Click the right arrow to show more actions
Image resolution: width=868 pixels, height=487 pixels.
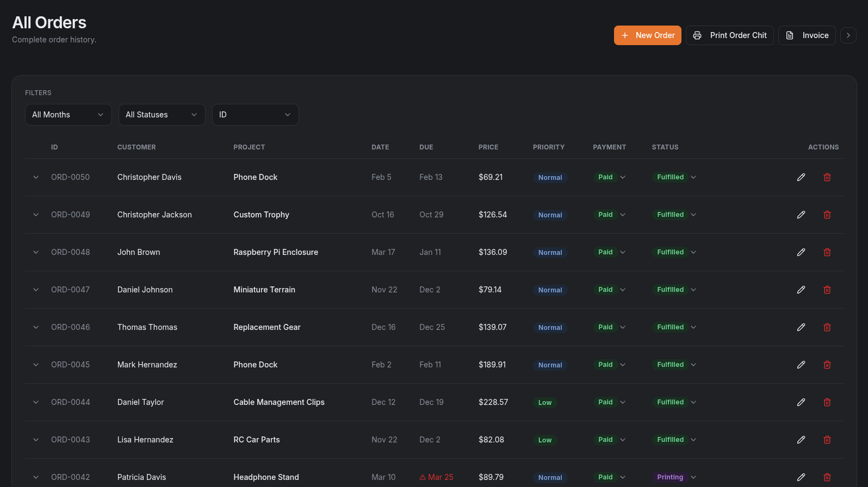click(848, 35)
